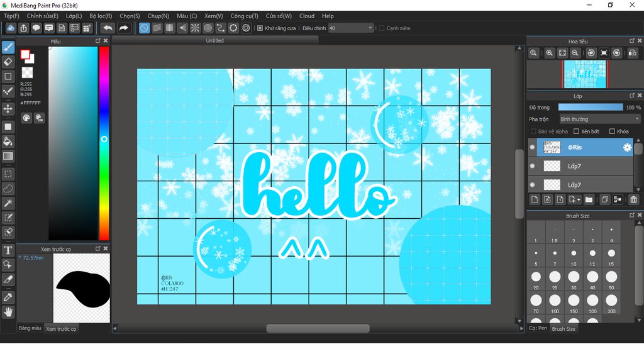Click the Navigator preview thumbnail
This screenshot has height=344, width=644.
585,74
